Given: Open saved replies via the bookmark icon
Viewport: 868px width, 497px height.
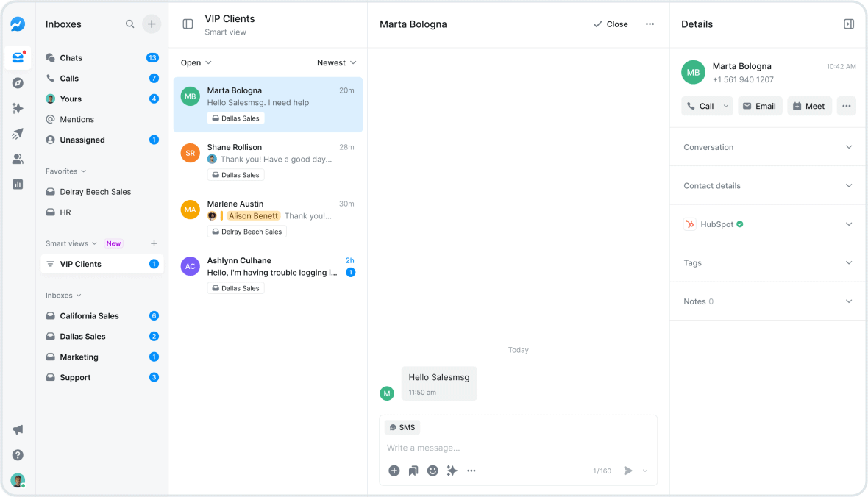Looking at the screenshot, I should (413, 471).
